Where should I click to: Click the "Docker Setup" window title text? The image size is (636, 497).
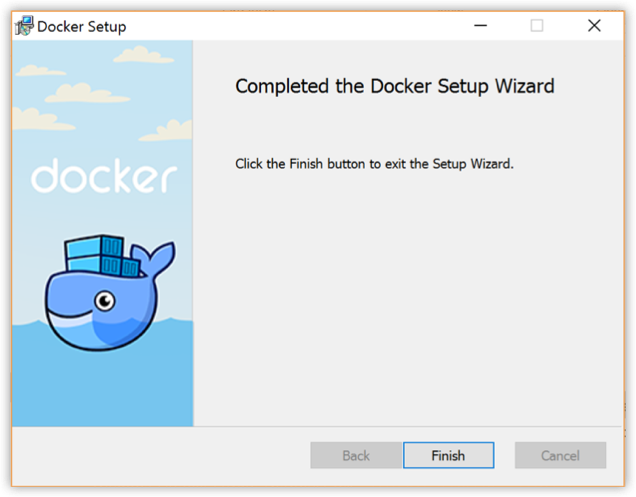tap(82, 26)
